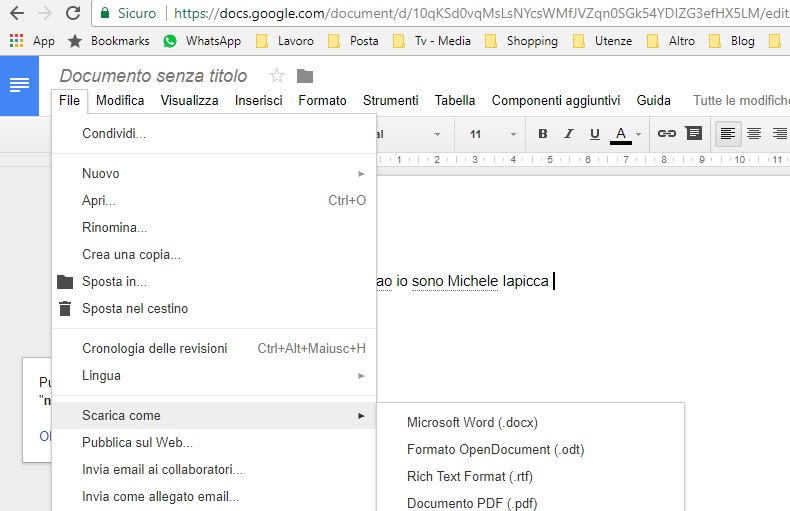The height and width of the screenshot is (511, 790).
Task: Click the green secure padlock icon
Action: pos(105,13)
